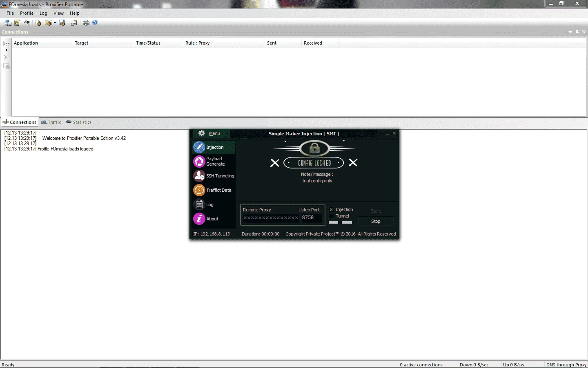Screen dimensions: 588x368
Task: Switch to the Connections tab
Action: pyautogui.click(x=20, y=122)
